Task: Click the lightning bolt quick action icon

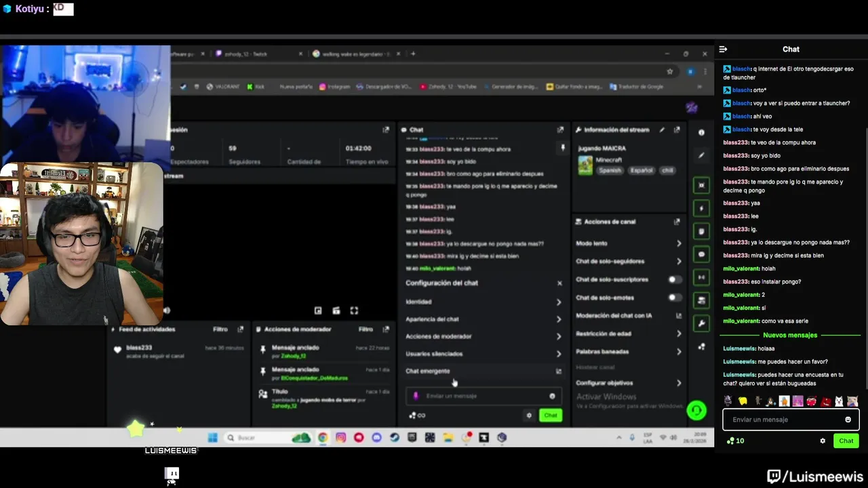Action: 701,208
